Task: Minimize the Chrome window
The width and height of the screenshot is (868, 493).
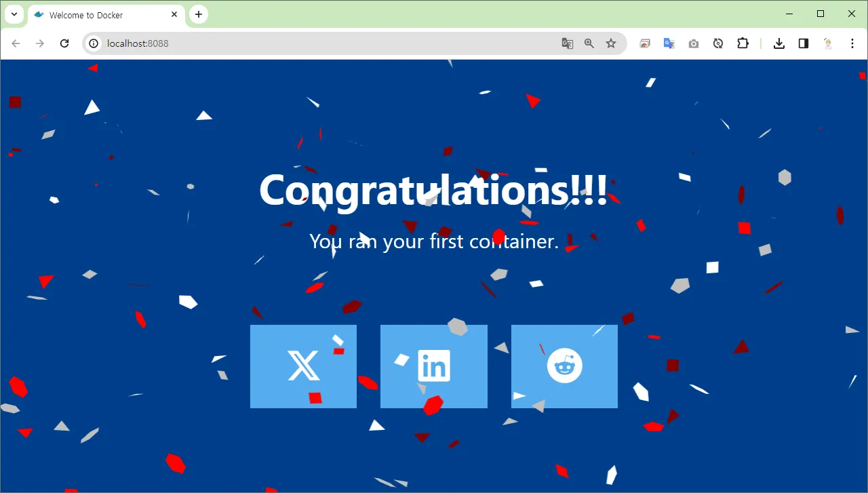Action: 789,14
